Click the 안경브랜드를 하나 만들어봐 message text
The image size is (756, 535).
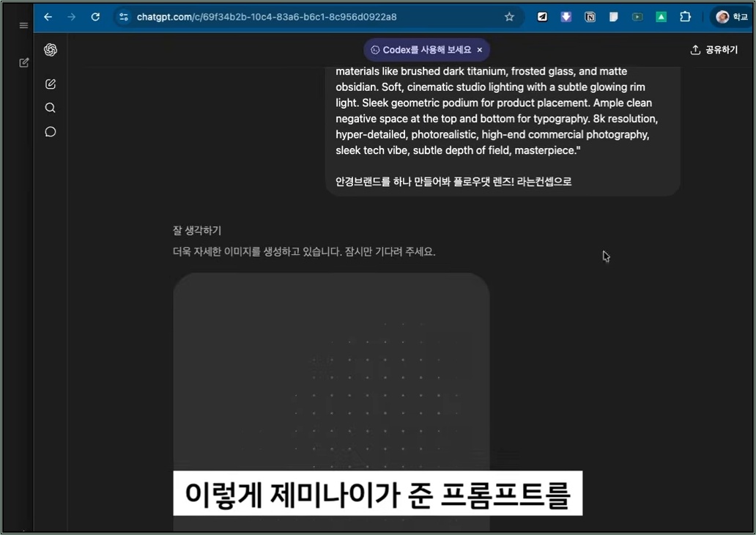453,182
